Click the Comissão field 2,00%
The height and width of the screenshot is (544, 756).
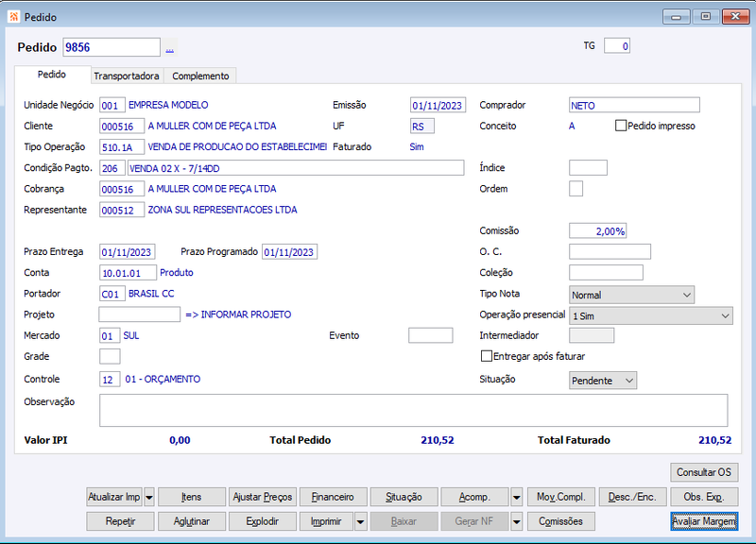click(x=598, y=230)
